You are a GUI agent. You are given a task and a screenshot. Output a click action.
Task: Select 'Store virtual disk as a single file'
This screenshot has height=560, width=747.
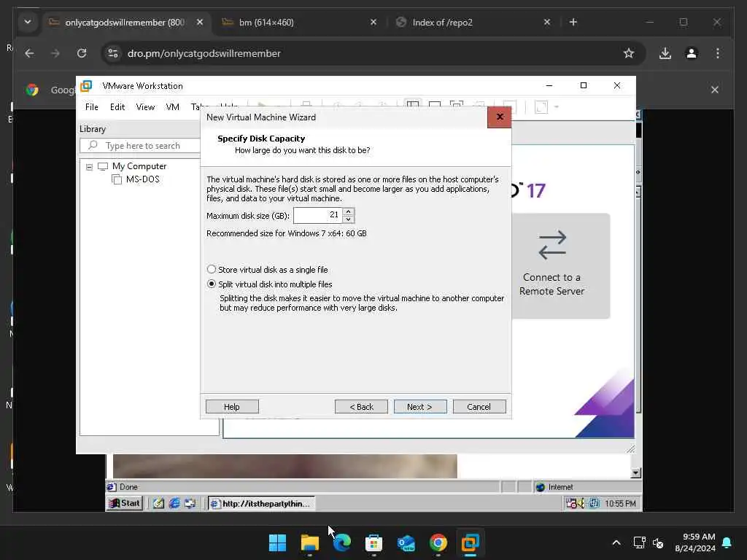pos(267,270)
